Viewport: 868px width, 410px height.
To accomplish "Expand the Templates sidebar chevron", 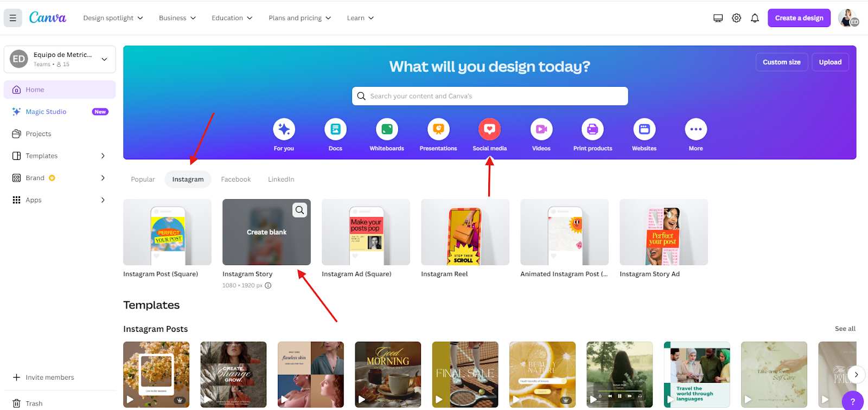I will 103,156.
